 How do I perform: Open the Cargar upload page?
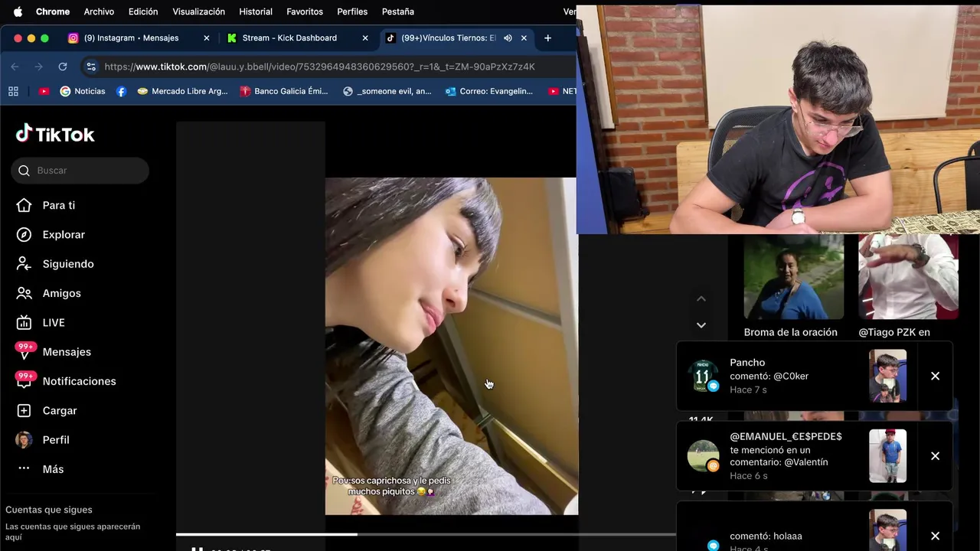[47, 411]
